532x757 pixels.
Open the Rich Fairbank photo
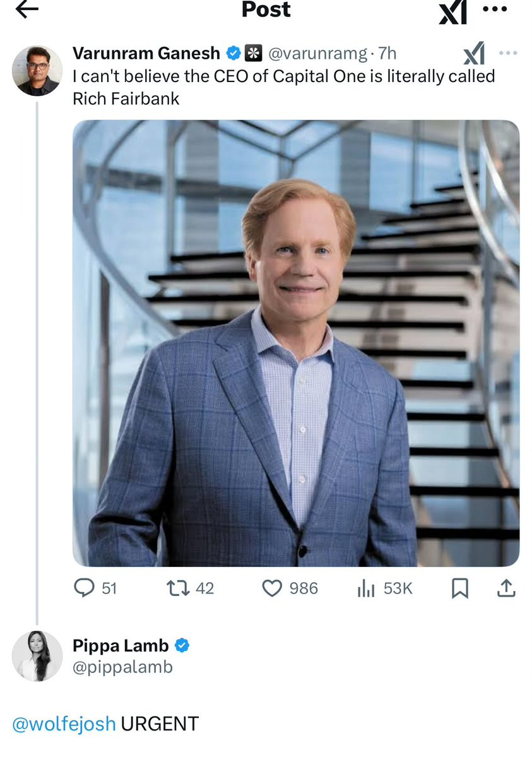click(x=296, y=343)
